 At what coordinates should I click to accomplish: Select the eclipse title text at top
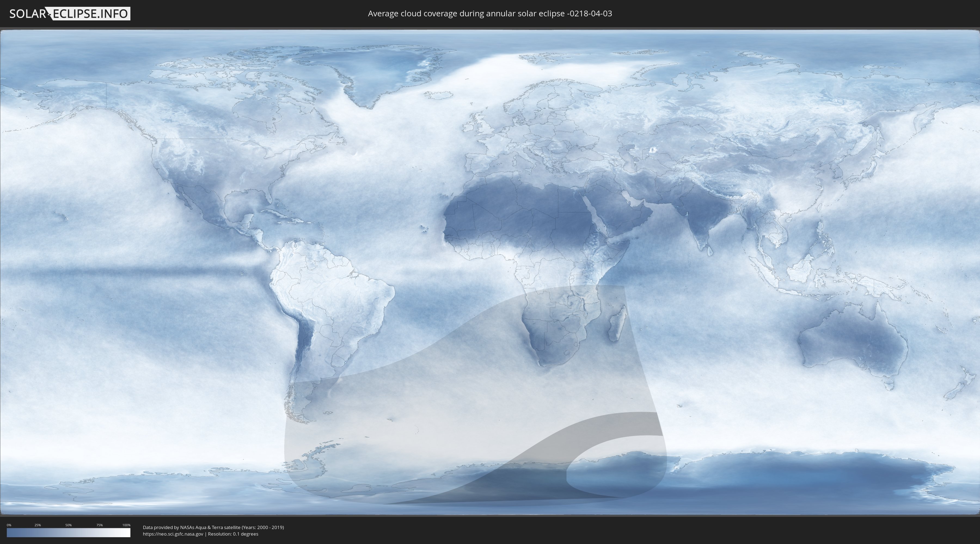coord(490,14)
